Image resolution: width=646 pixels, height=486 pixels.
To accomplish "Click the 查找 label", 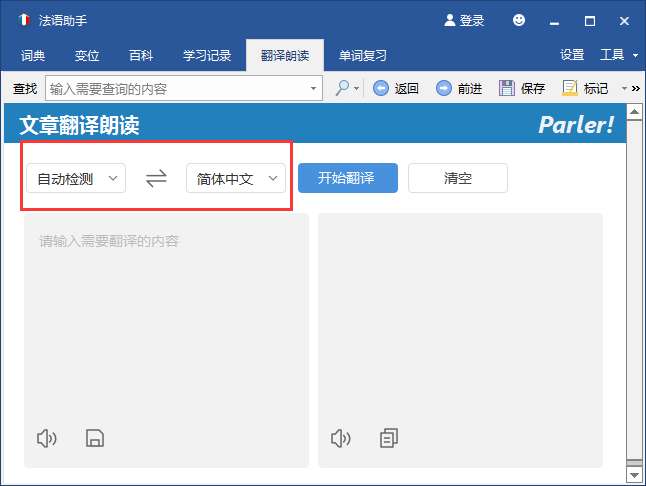I will pos(25,89).
